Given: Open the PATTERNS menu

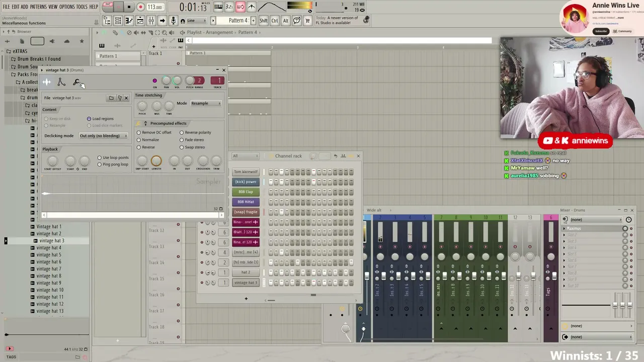Looking at the screenshot, I should click(38, 7).
